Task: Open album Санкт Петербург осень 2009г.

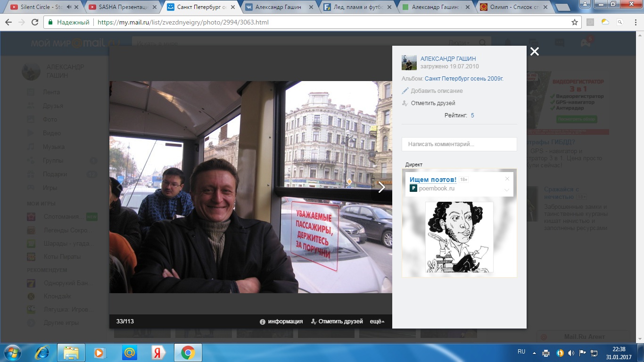Action: point(464,79)
